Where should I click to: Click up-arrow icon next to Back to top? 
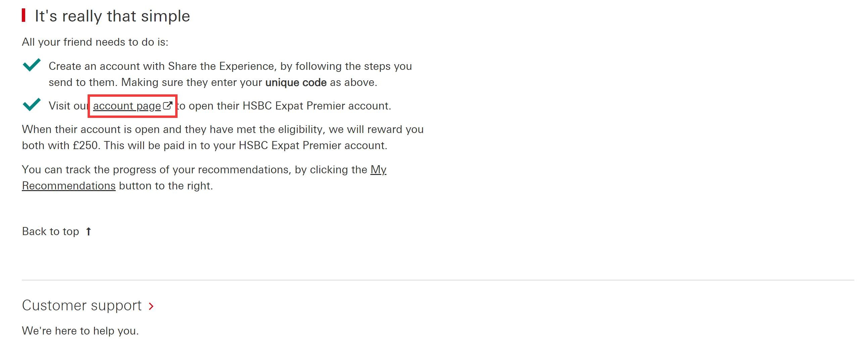pos(88,232)
